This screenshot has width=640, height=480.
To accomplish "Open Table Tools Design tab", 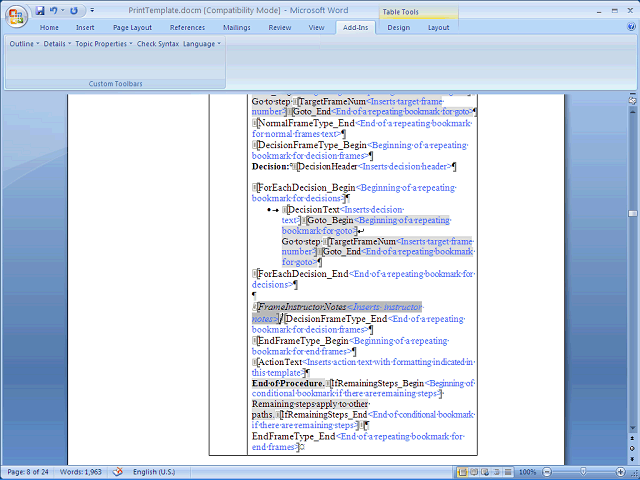I will click(x=398, y=27).
